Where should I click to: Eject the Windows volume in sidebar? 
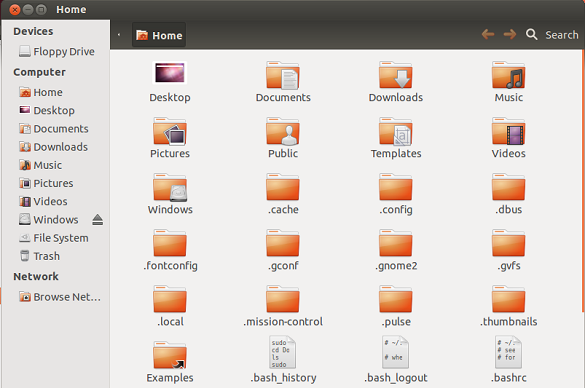pos(97,220)
